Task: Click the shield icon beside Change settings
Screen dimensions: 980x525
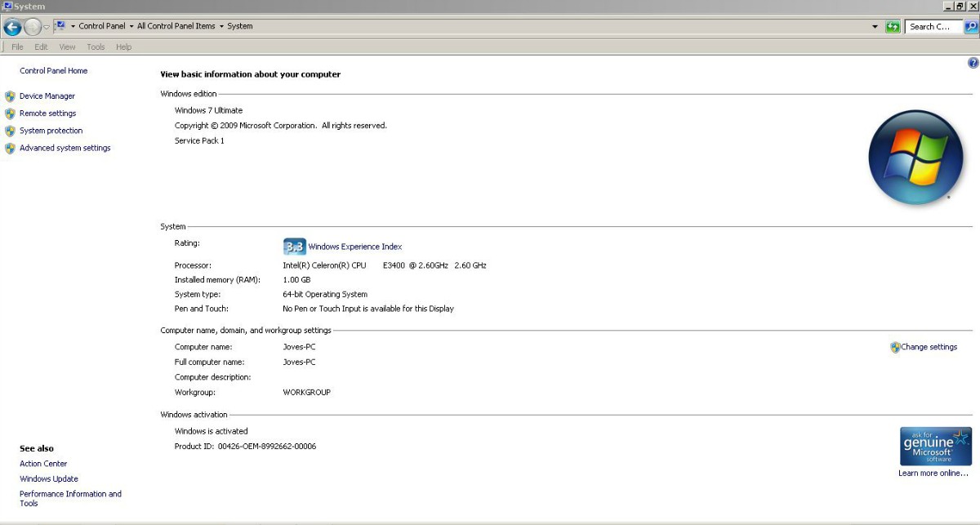Action: click(895, 347)
